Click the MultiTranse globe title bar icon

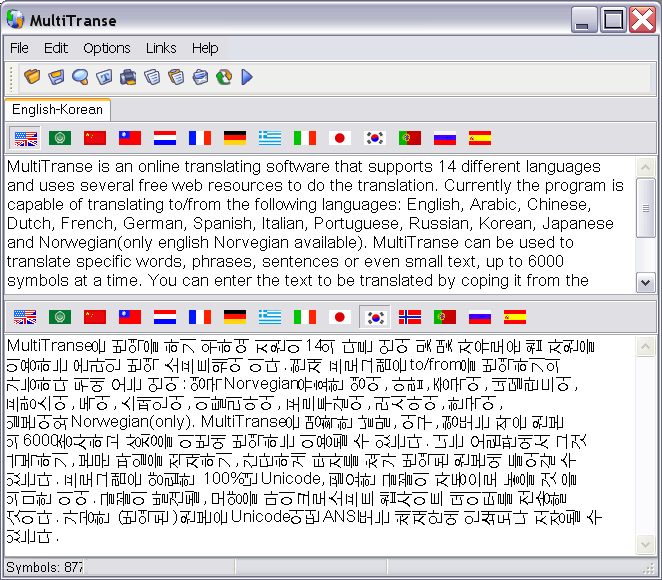click(x=15, y=19)
